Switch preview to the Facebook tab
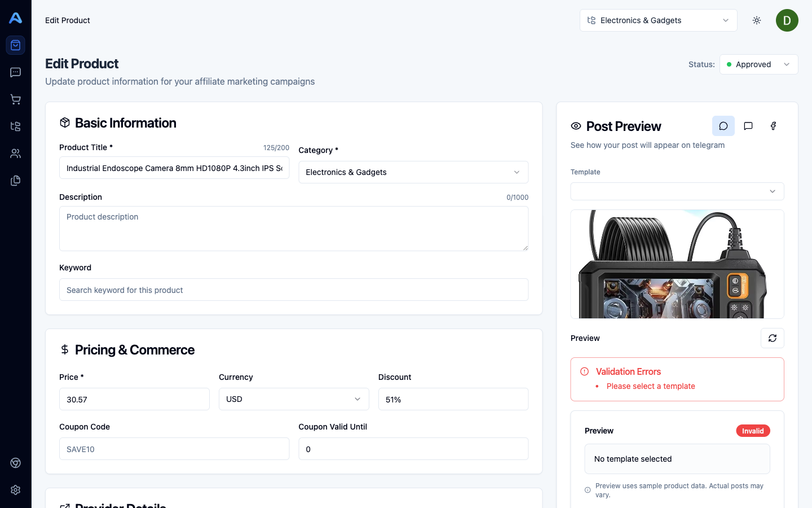Screen dimensions: 812x508 tap(773, 126)
